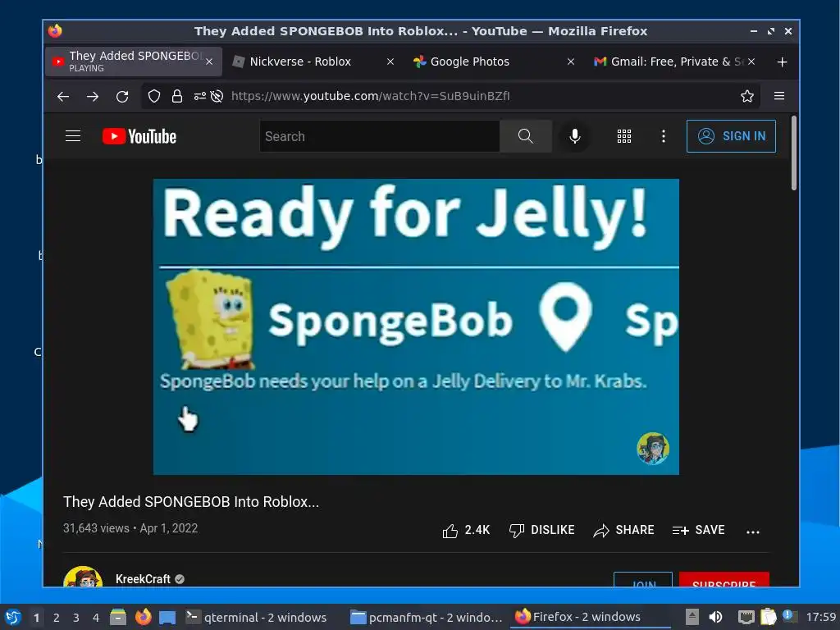Open the YouTube guide hamburger menu
Image resolution: width=840 pixels, height=630 pixels.
(73, 136)
